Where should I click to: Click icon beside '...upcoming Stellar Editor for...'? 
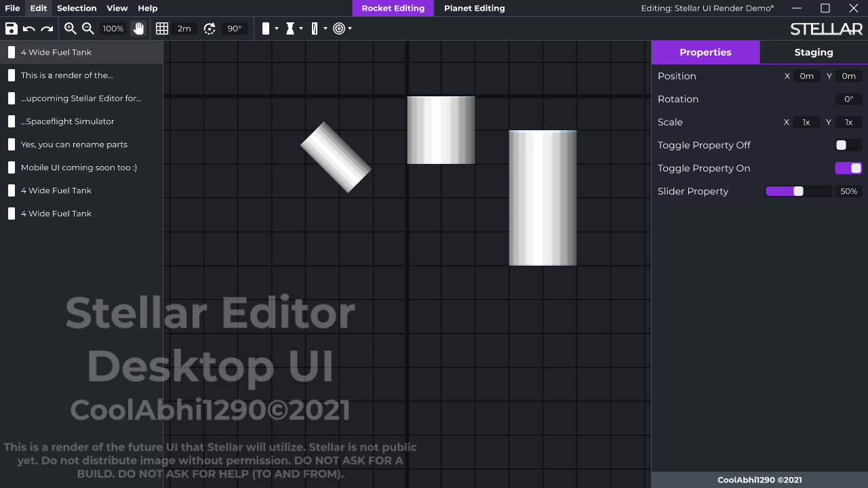(12, 98)
